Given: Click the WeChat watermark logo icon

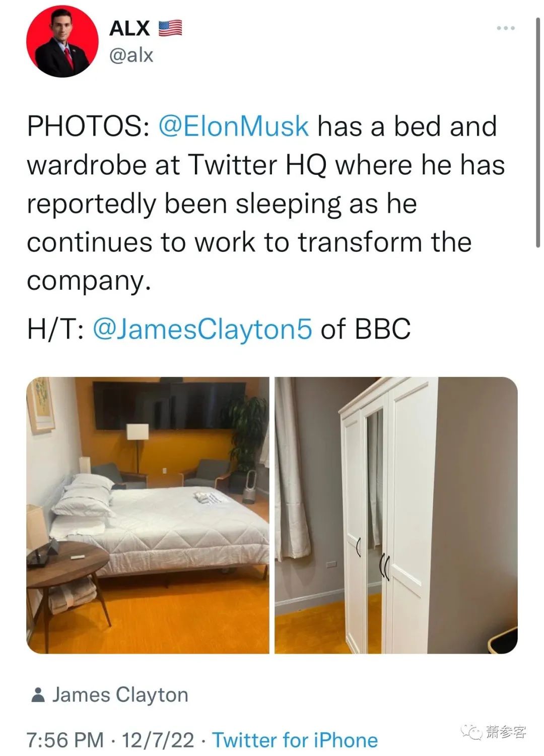Looking at the screenshot, I should click(x=472, y=732).
